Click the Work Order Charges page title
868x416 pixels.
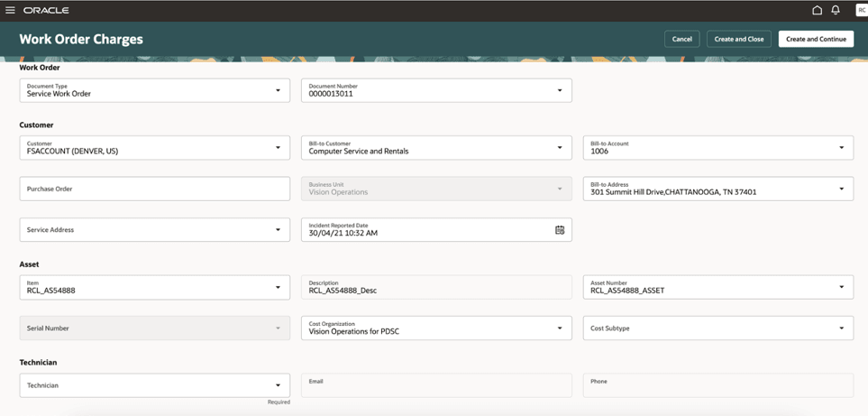[81, 40]
